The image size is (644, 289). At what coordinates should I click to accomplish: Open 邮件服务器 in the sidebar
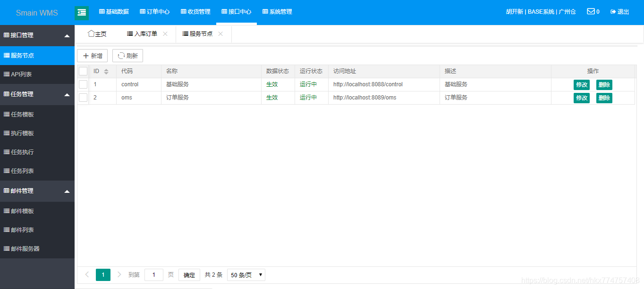pos(37,249)
